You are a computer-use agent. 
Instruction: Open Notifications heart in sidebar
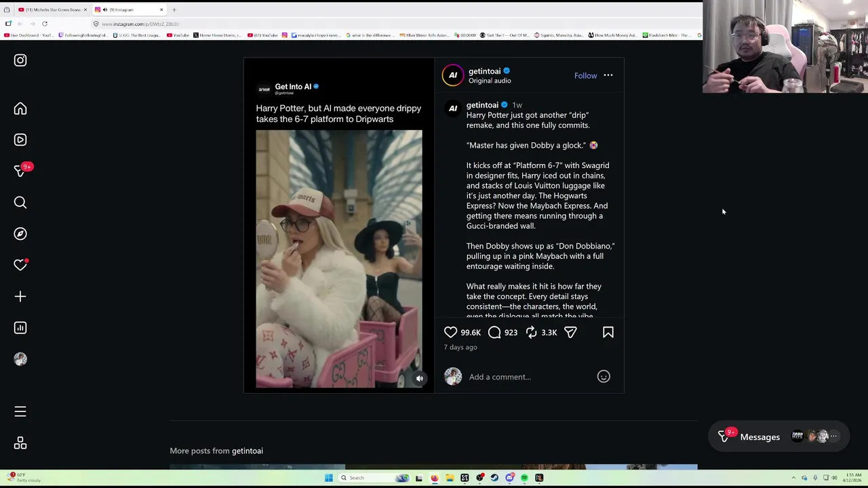point(20,265)
